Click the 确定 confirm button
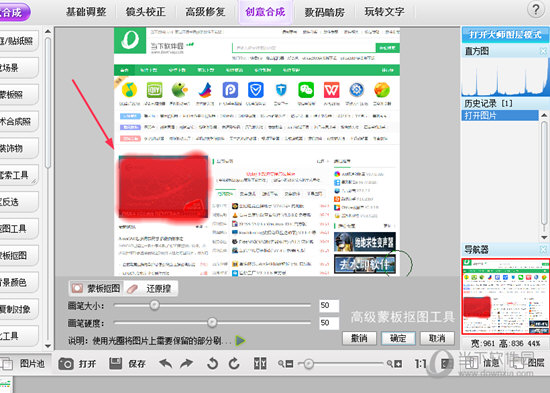Viewport: 550px width, 393px height. (x=398, y=338)
